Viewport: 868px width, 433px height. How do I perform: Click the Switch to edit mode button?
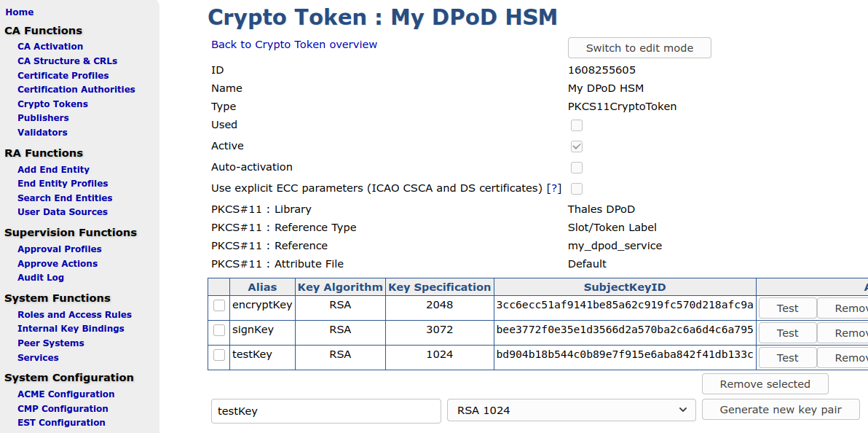pos(639,48)
